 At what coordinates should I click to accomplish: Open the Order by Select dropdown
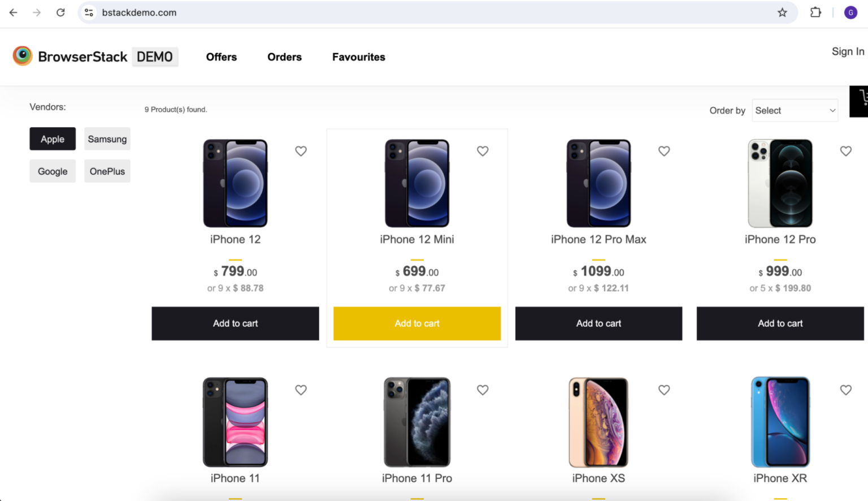pyautogui.click(x=795, y=110)
